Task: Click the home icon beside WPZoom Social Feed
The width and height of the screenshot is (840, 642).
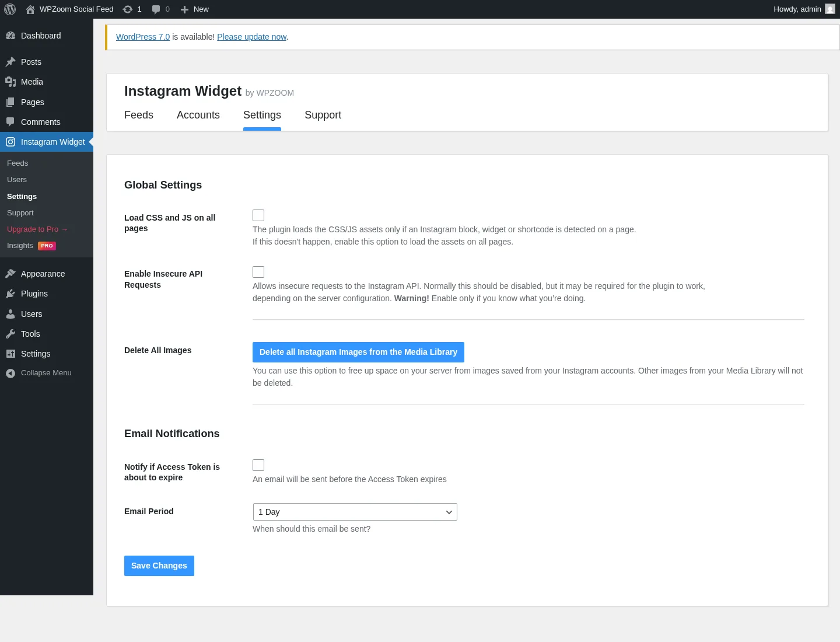Action: [x=30, y=9]
